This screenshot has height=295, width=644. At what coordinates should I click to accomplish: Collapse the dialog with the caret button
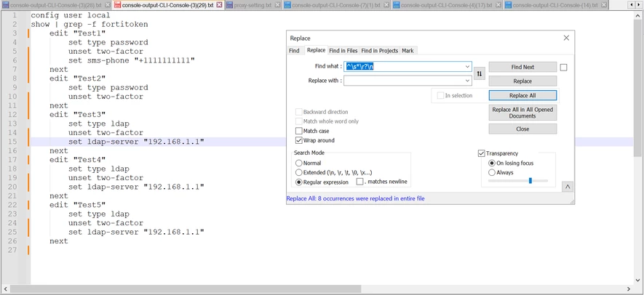pyautogui.click(x=568, y=187)
